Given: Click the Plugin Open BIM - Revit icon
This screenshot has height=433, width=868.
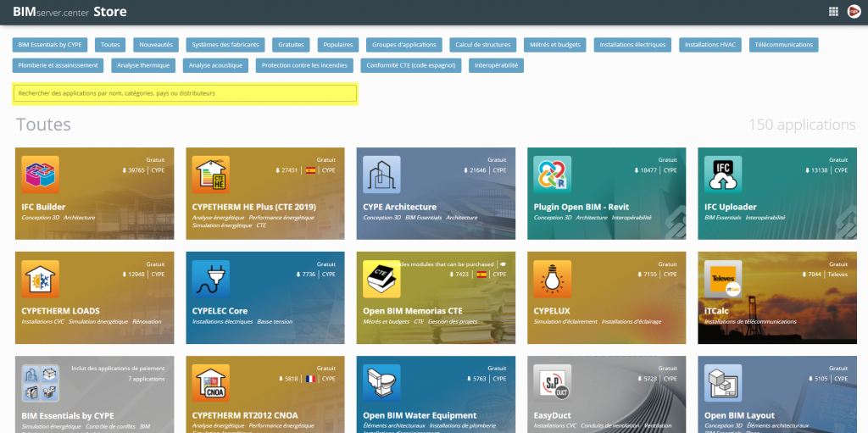Looking at the screenshot, I should tap(552, 175).
